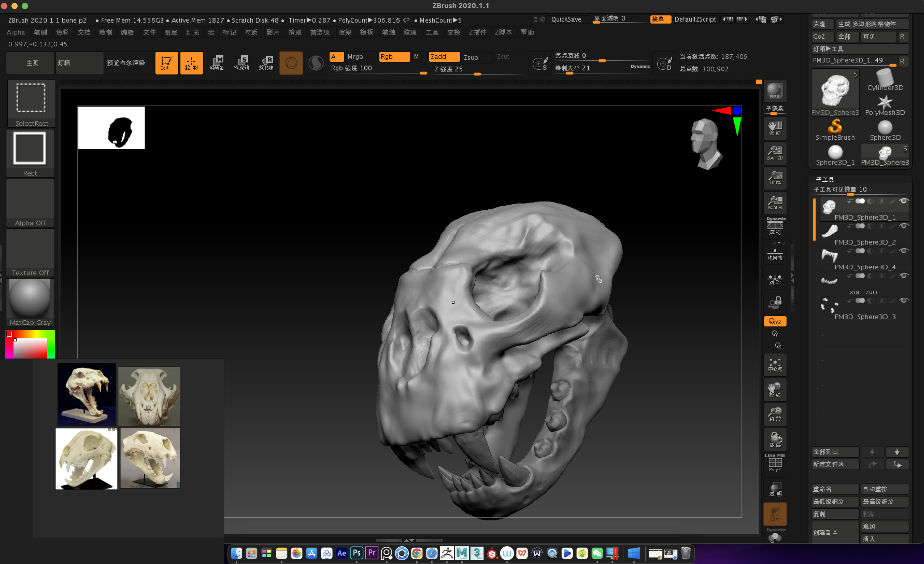Open the 笔刷 brush menu
The height and width of the screenshot is (564, 924).
(x=40, y=32)
